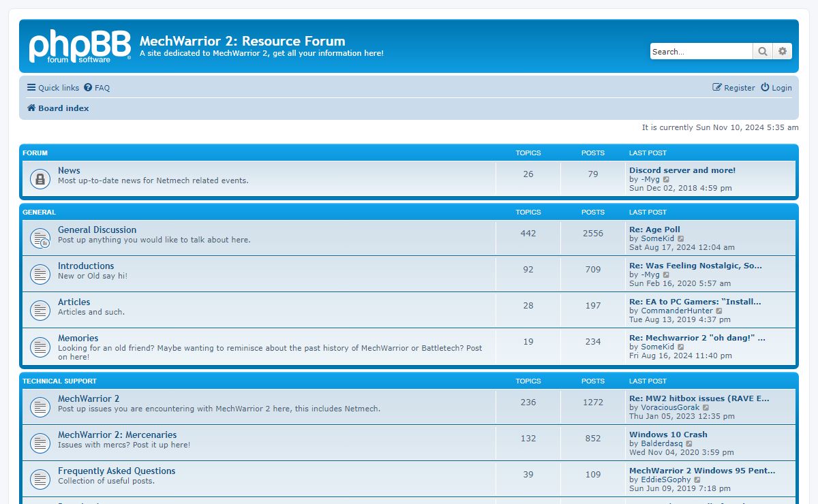The height and width of the screenshot is (504, 818).
Task: Click the phpBB forum software logo
Action: (x=79, y=46)
